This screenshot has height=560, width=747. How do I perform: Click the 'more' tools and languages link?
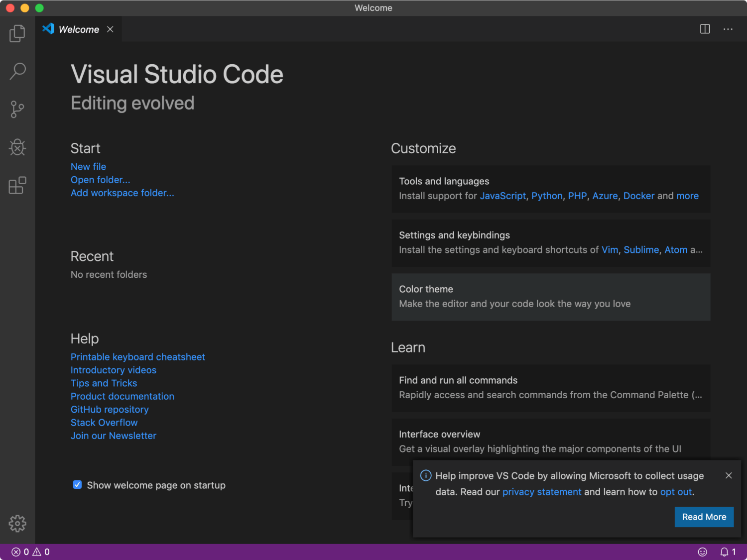click(x=687, y=196)
